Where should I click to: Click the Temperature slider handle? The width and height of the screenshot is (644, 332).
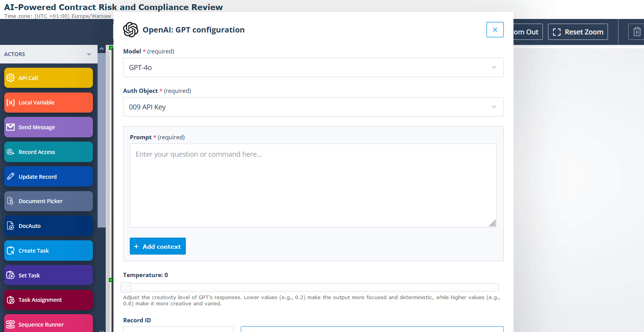click(125, 287)
